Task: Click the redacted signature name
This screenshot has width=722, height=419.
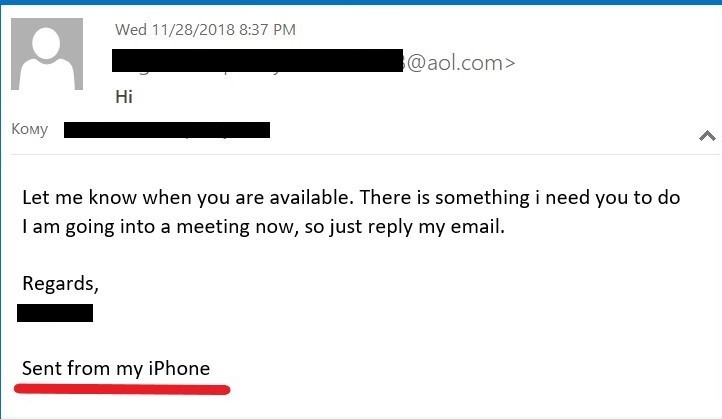Action: click(55, 313)
